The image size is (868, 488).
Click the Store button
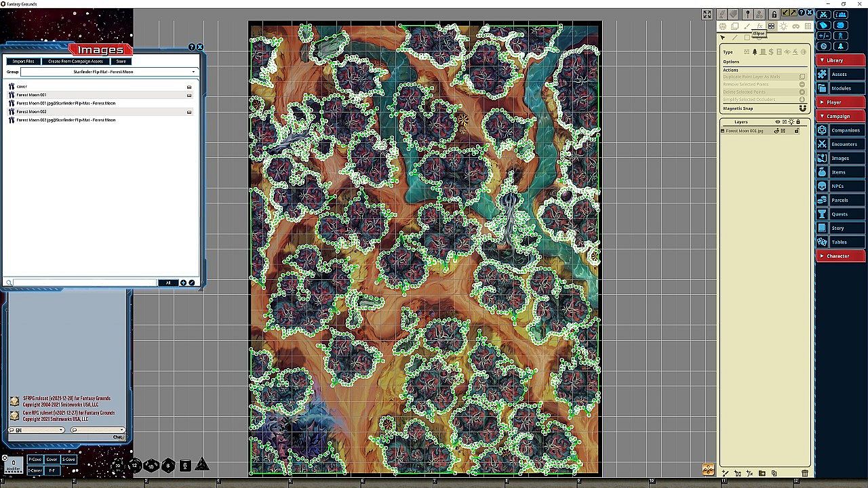click(121, 62)
